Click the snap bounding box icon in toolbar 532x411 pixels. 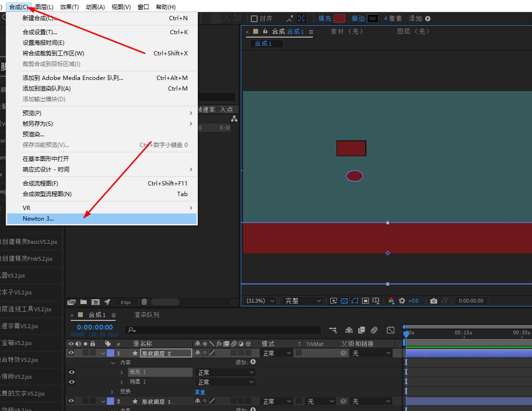[x=301, y=18]
